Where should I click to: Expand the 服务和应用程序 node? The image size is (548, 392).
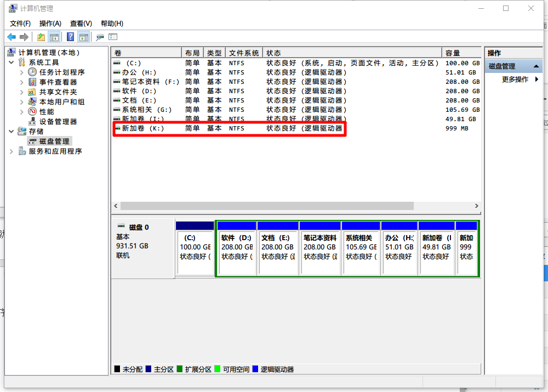click(x=12, y=151)
